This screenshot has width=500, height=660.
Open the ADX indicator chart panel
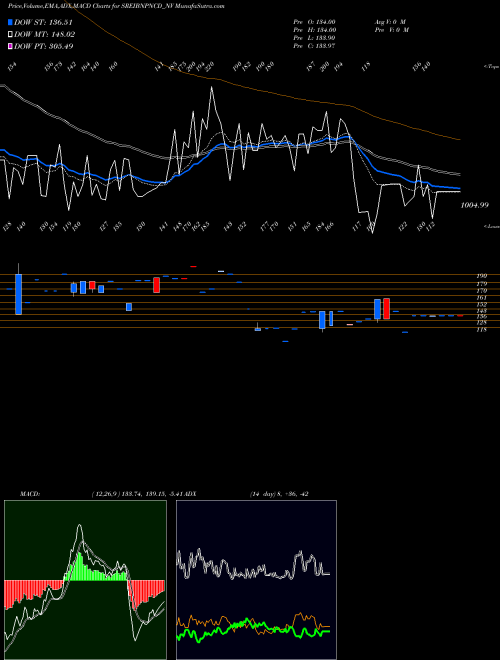[256, 580]
